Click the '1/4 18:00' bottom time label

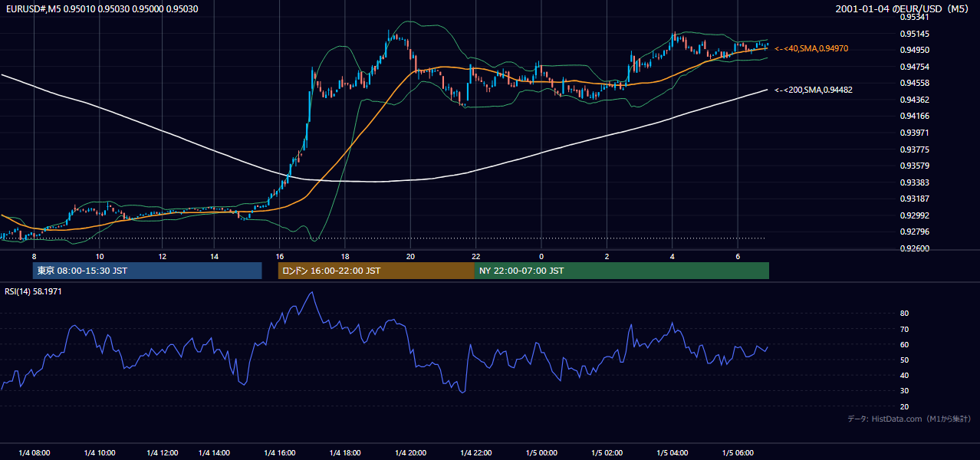pos(345,452)
